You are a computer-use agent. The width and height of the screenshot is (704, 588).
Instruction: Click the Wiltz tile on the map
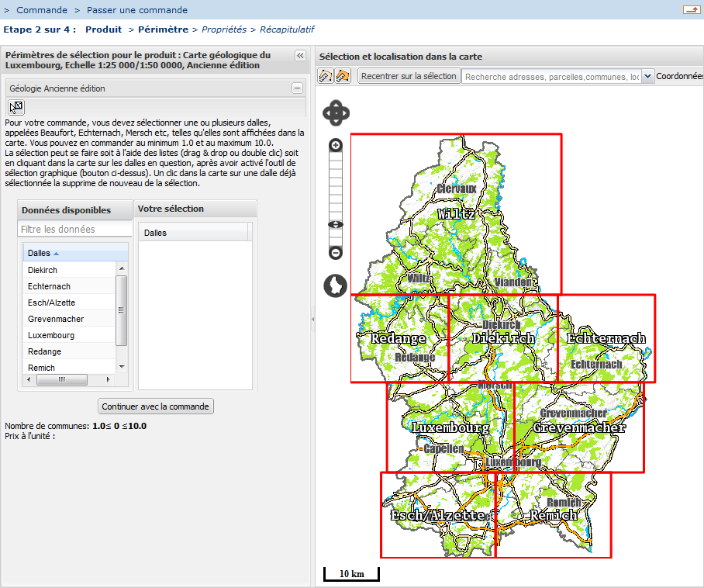[456, 213]
